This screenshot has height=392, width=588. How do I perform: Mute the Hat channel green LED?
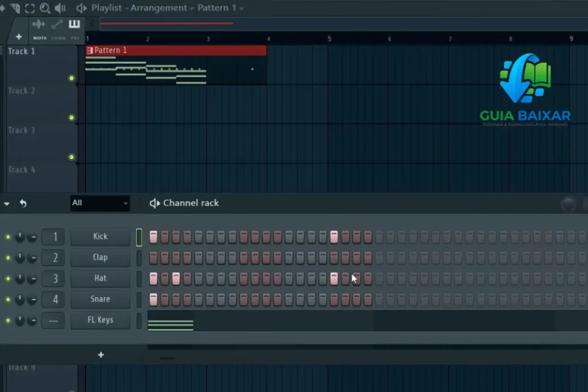(8, 279)
